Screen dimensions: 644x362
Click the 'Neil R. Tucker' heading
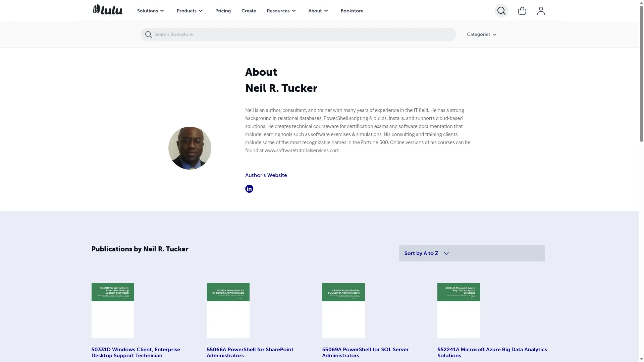(281, 88)
